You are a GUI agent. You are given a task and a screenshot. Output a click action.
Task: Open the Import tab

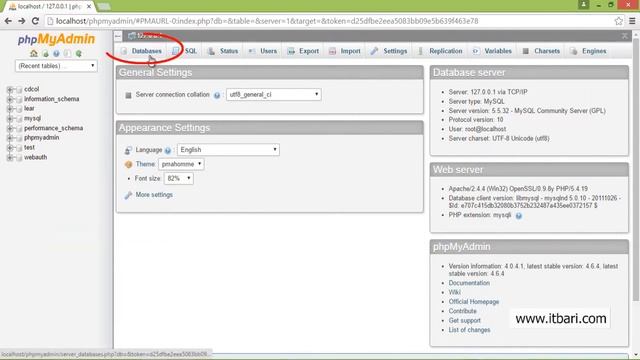pos(345,51)
